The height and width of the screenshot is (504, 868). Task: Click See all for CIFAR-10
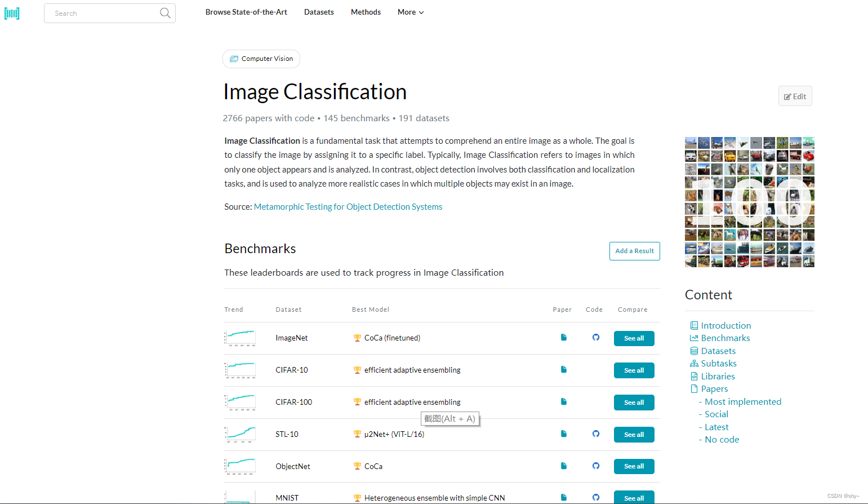click(634, 370)
